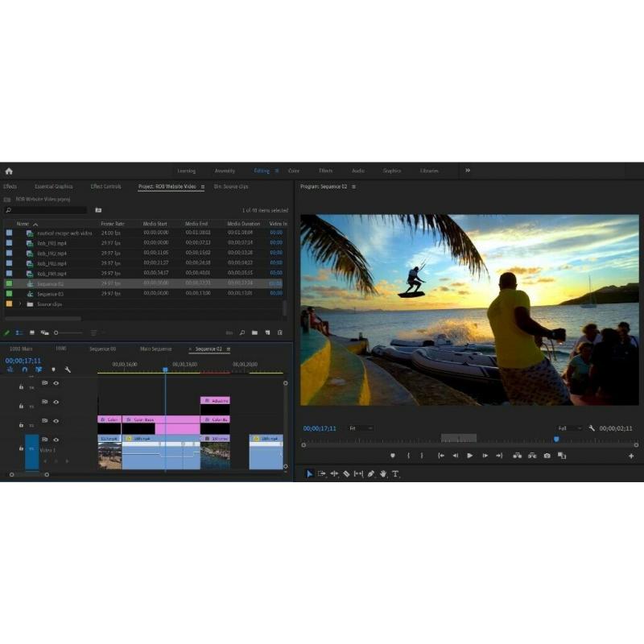Image resolution: width=644 pixels, height=644 pixels.
Task: Switch to the Audio workspace
Action: tap(358, 171)
